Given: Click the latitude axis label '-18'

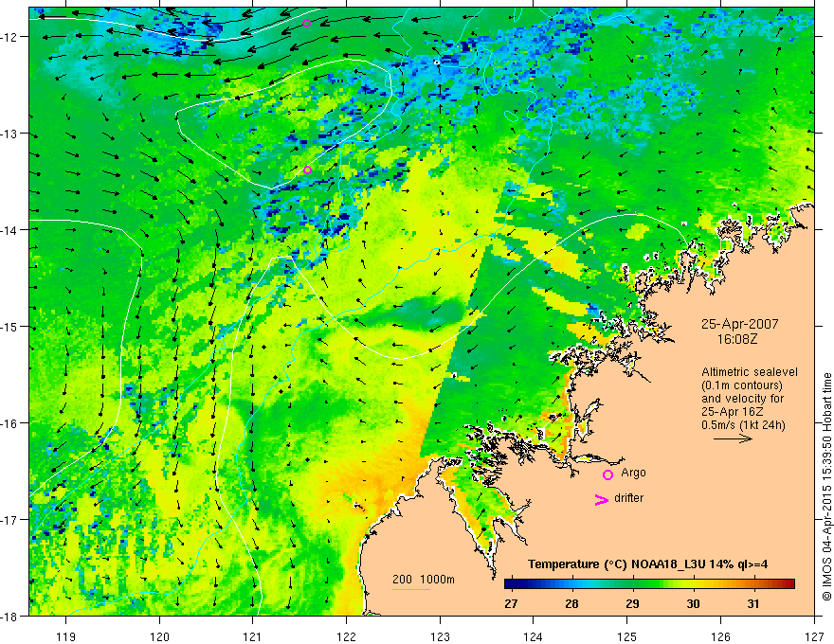Looking at the screenshot, I should point(11,617).
